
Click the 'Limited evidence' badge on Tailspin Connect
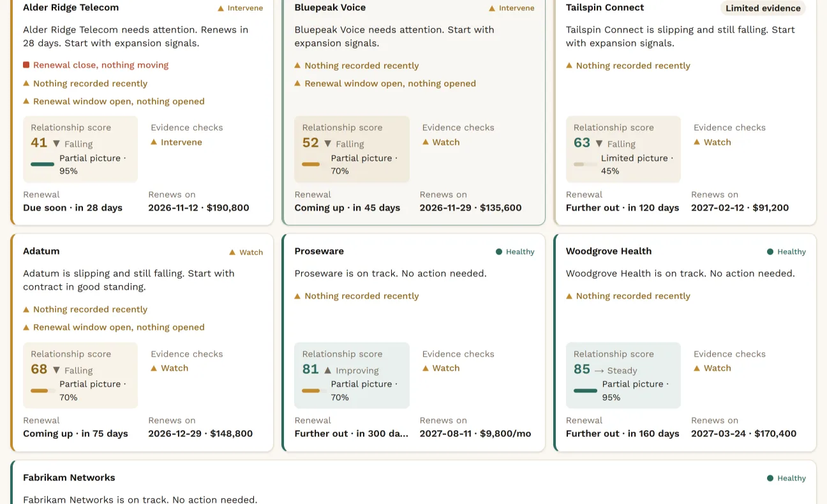[763, 8]
